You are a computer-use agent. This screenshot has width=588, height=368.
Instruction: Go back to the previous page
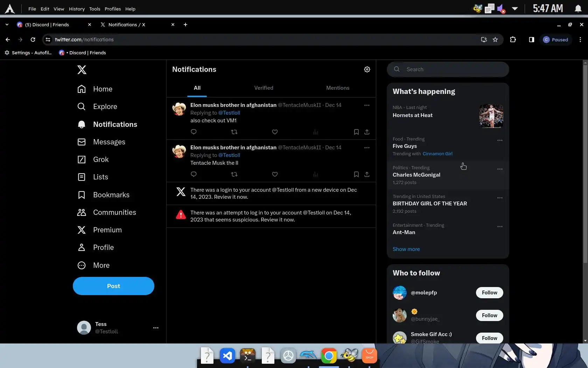pos(8,40)
